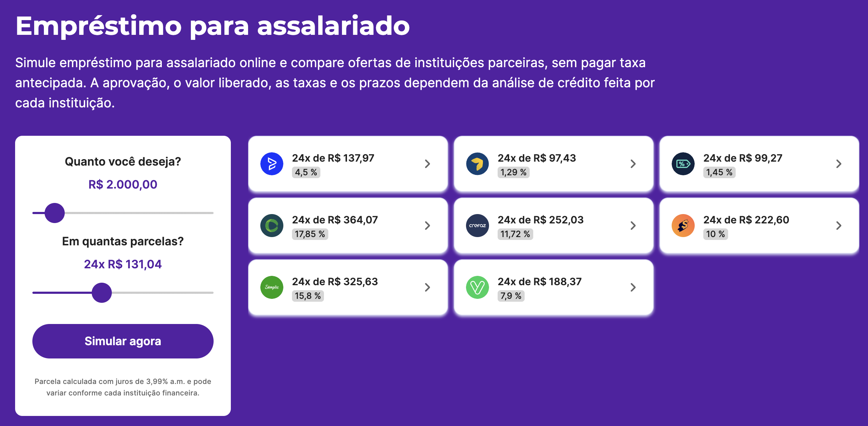The height and width of the screenshot is (426, 868).
Task: Expand the 24x de R$ 252,03 offer arrow
Action: (x=633, y=226)
